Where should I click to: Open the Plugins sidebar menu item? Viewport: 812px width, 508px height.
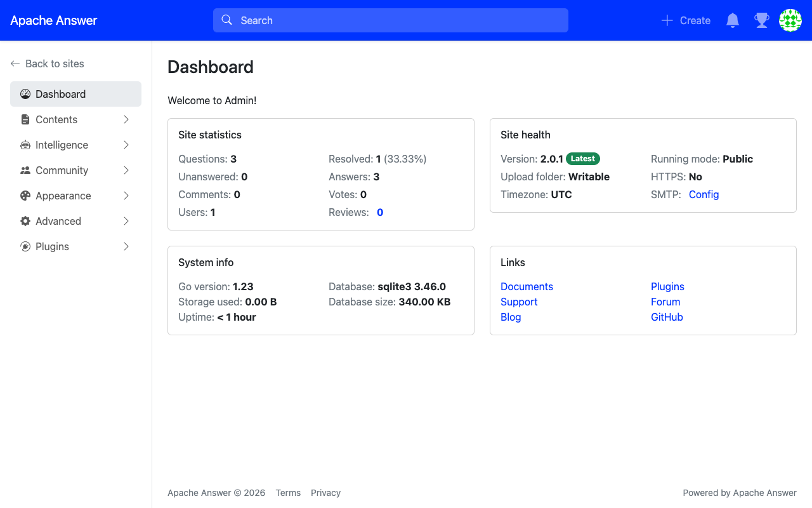click(x=75, y=246)
